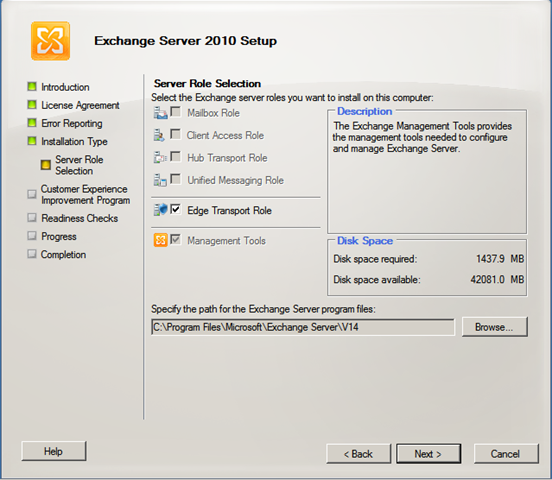
Task: Click the Management Tools orange icon
Action: click(x=161, y=240)
